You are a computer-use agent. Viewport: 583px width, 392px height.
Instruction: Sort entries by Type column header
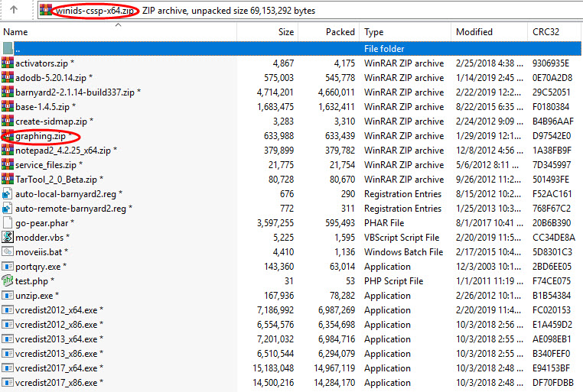click(x=374, y=32)
